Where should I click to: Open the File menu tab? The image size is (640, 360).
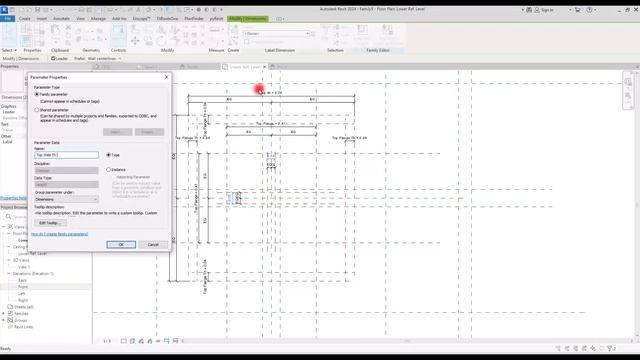click(8, 19)
